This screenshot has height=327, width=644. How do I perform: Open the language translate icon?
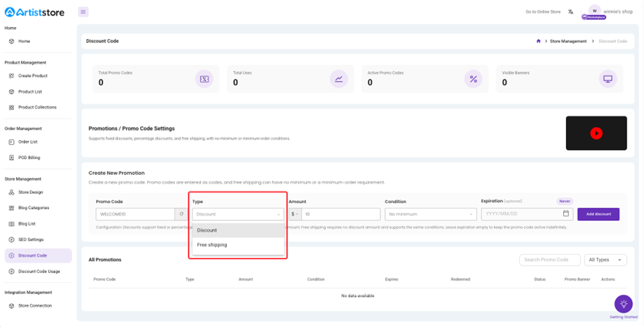[571, 12]
